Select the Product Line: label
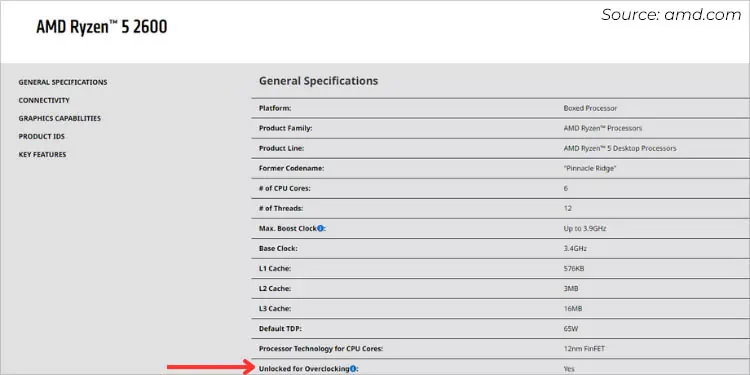The width and height of the screenshot is (750, 375). coord(281,148)
